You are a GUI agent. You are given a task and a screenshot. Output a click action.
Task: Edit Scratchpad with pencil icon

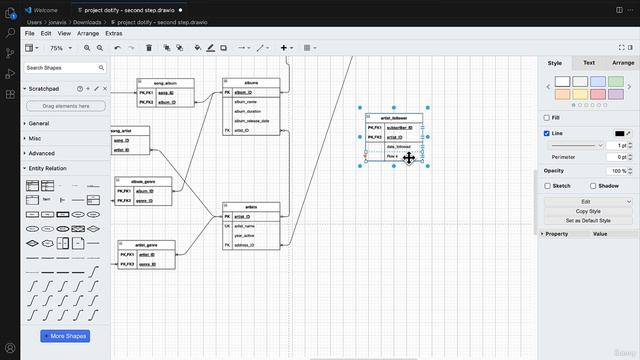click(96, 89)
